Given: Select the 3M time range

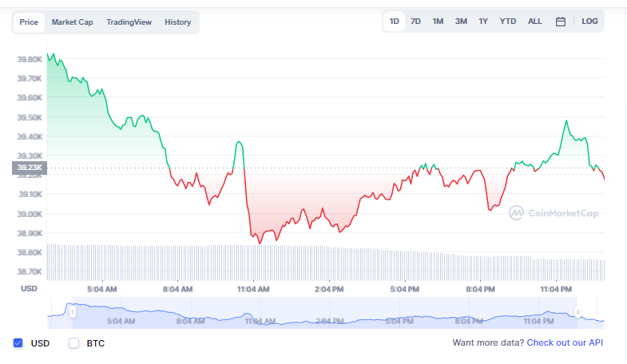Looking at the screenshot, I should click(x=461, y=22).
